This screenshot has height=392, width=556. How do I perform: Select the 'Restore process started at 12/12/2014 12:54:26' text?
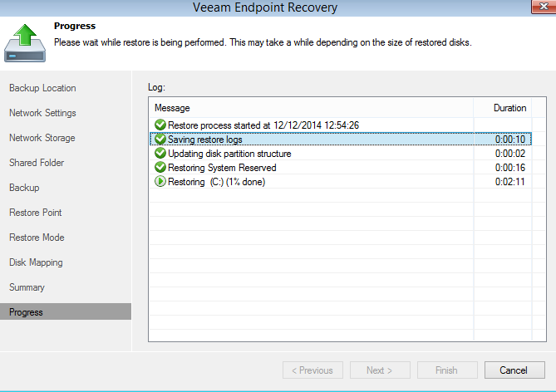263,125
